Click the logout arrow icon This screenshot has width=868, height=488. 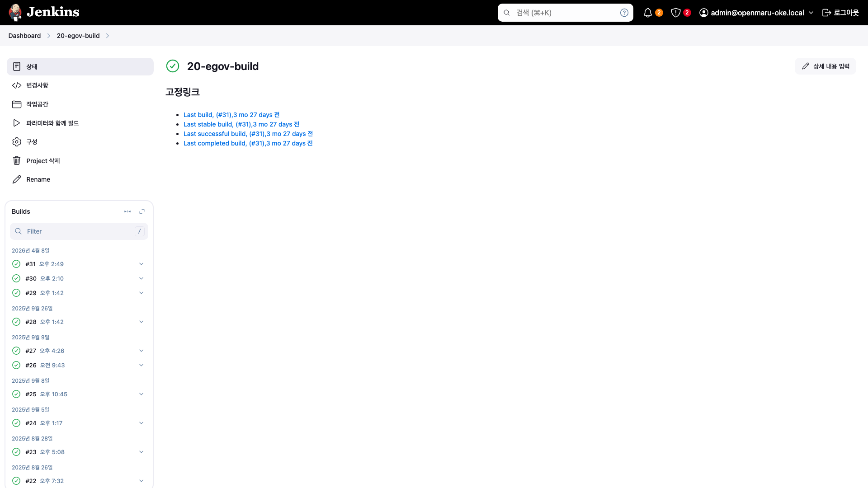coord(826,13)
